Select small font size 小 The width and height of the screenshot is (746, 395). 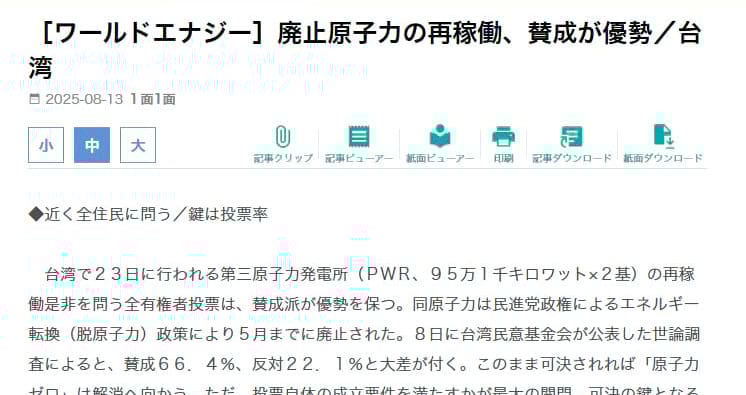[46, 145]
